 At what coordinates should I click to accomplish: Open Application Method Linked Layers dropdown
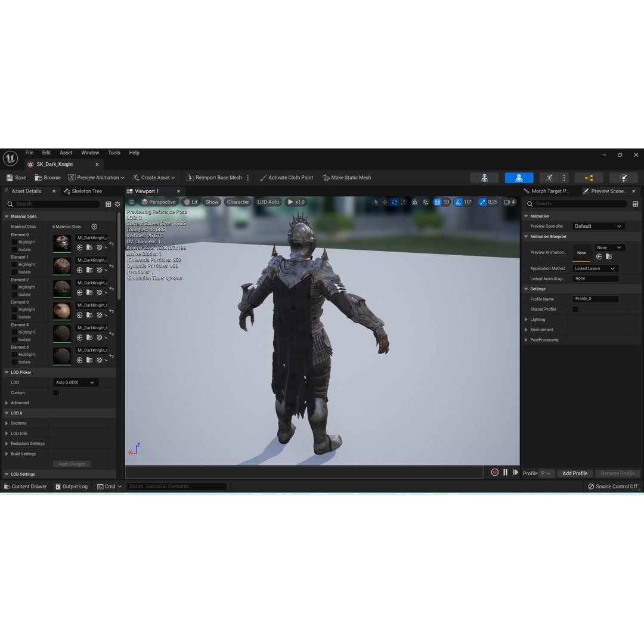tap(595, 268)
